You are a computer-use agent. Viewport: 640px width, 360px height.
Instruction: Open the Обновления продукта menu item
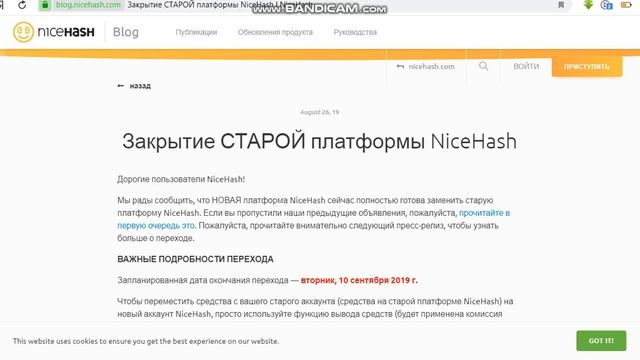pos(275,32)
